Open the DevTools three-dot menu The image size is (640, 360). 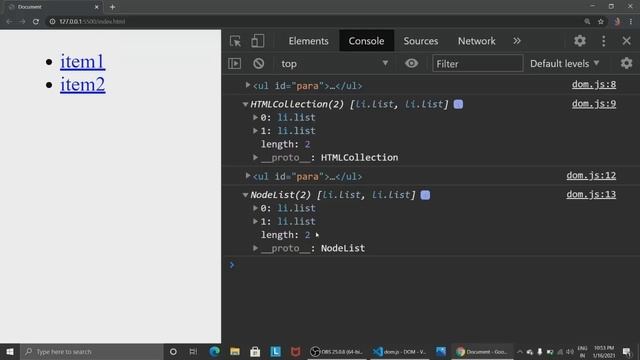(604, 41)
